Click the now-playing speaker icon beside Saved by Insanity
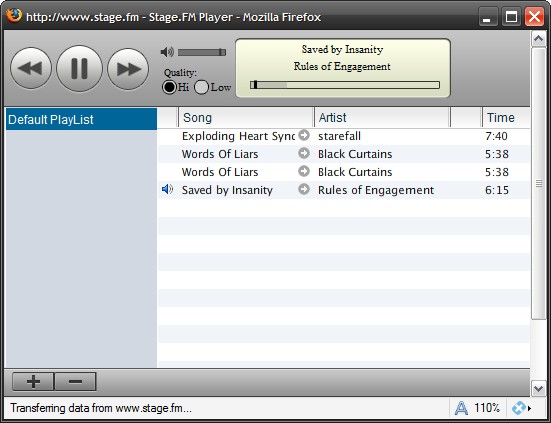 (x=167, y=189)
